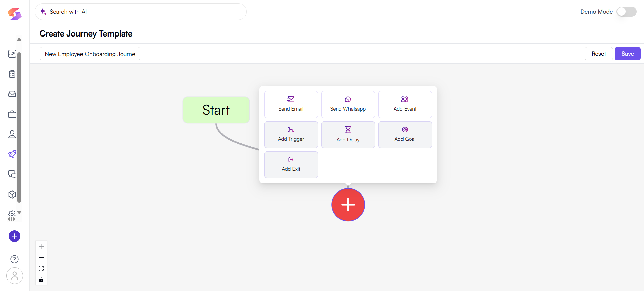Image resolution: width=644 pixels, height=291 pixels.
Task: Click the fit view canvas control
Action: [x=41, y=268]
